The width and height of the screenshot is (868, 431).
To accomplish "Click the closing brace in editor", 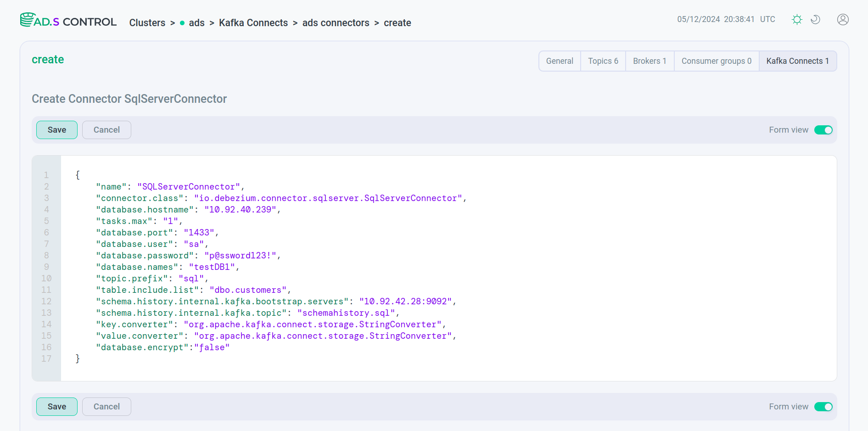I will [78, 359].
